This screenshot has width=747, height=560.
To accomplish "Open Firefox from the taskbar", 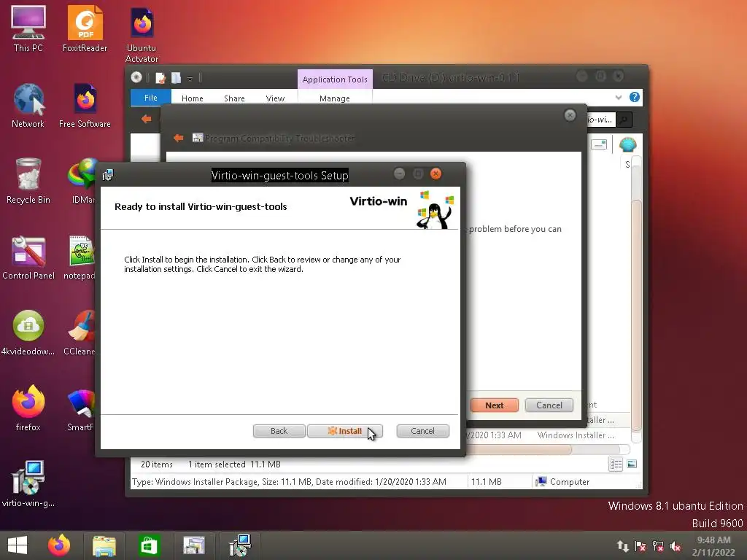I will (x=59, y=545).
